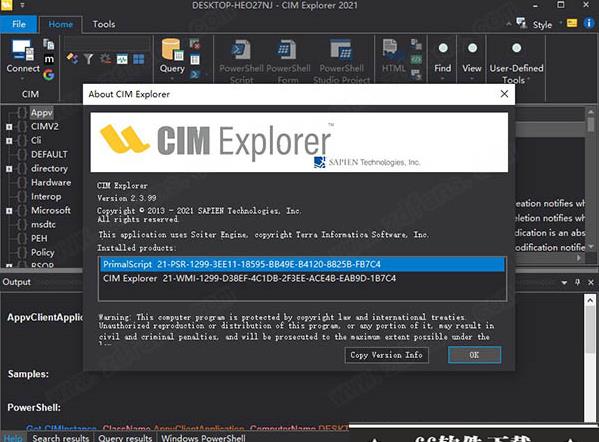The height and width of the screenshot is (442, 599).
Task: Open the Query results tab
Action: point(125,438)
